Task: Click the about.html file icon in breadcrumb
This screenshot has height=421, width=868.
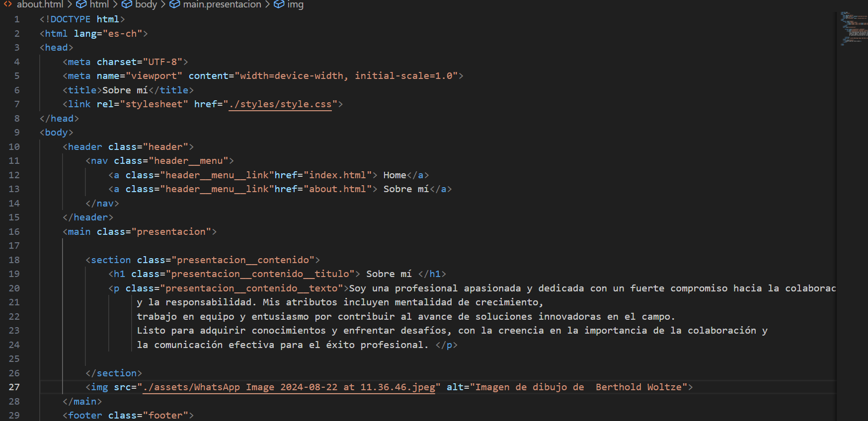Action: (8, 4)
